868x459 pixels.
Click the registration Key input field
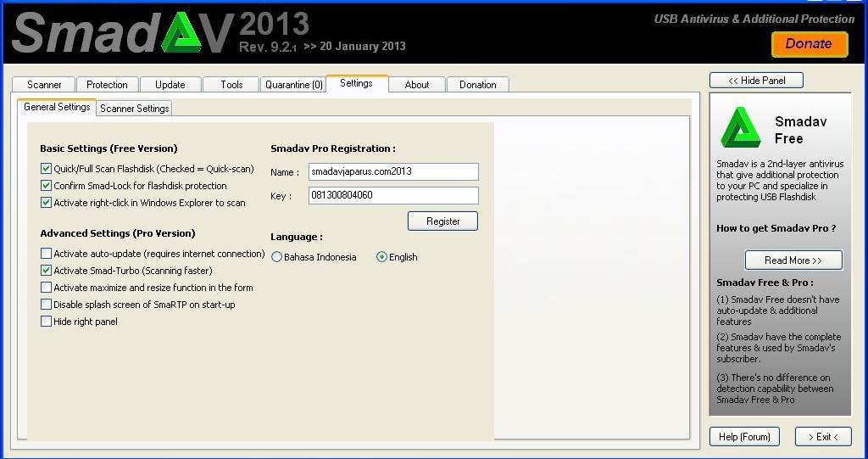tap(393, 195)
